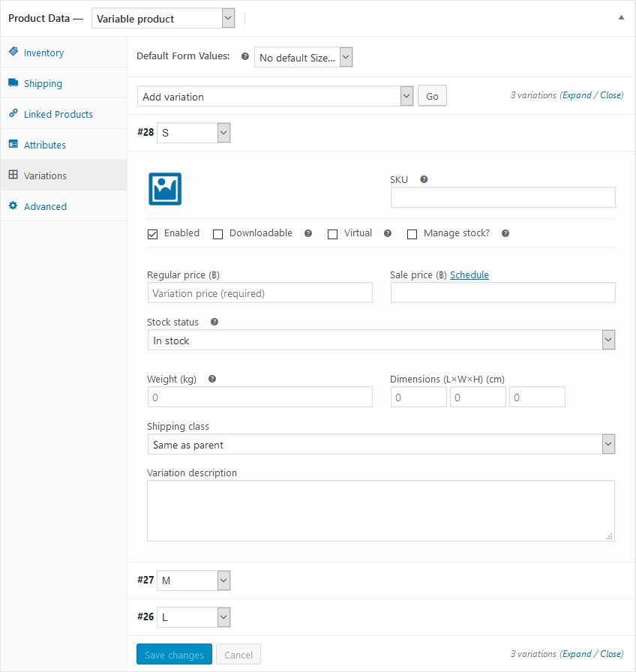
Task: Click the Sale price input field
Action: (503, 293)
